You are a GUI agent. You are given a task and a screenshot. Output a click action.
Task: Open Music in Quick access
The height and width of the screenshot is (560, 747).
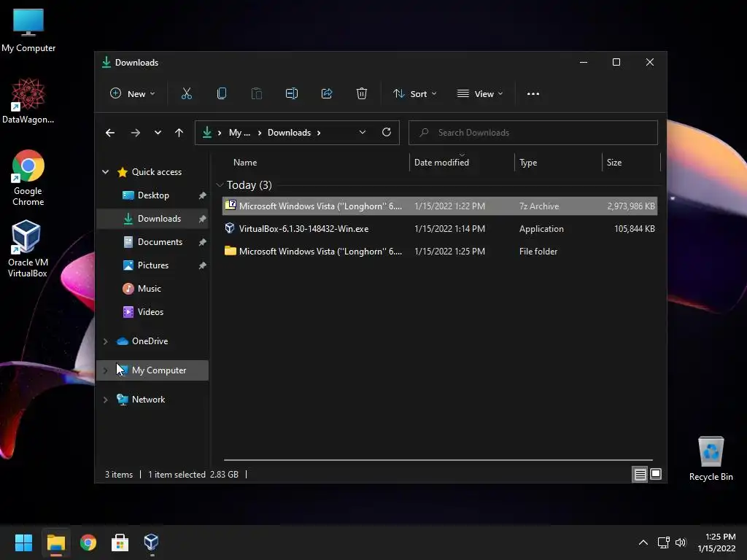pos(149,289)
